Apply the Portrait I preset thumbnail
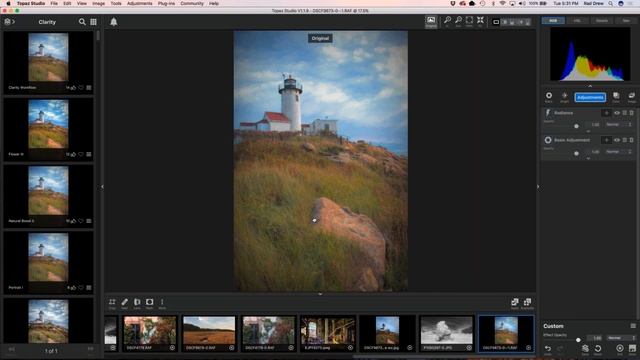Image resolution: width=640 pixels, height=360 pixels. [48, 257]
